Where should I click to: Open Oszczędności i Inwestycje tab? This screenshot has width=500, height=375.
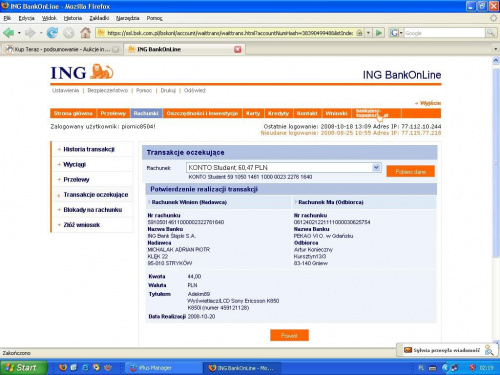coord(202,113)
